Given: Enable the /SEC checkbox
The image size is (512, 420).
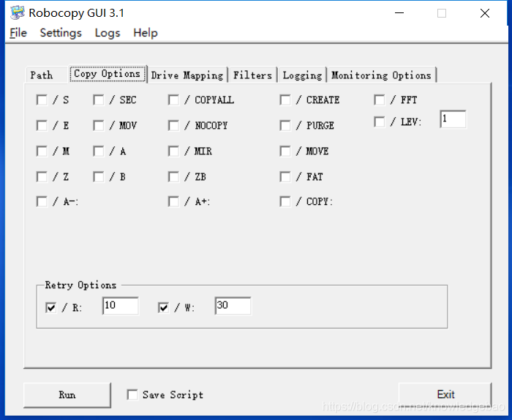Looking at the screenshot, I should 98,100.
